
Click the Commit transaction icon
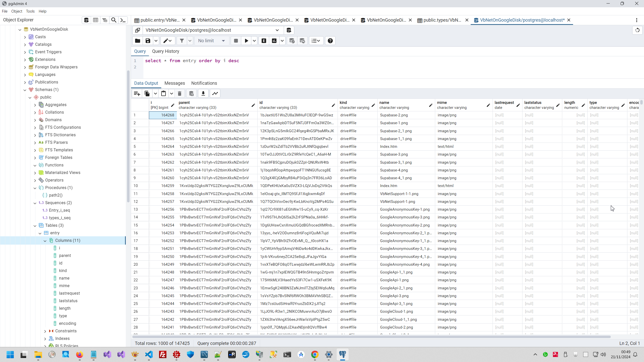pyautogui.click(x=292, y=41)
